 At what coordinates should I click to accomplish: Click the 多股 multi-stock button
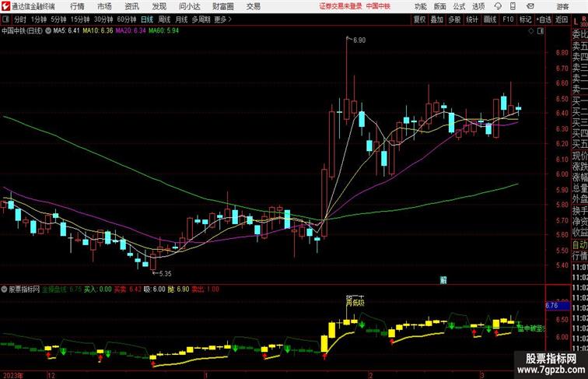click(x=454, y=19)
